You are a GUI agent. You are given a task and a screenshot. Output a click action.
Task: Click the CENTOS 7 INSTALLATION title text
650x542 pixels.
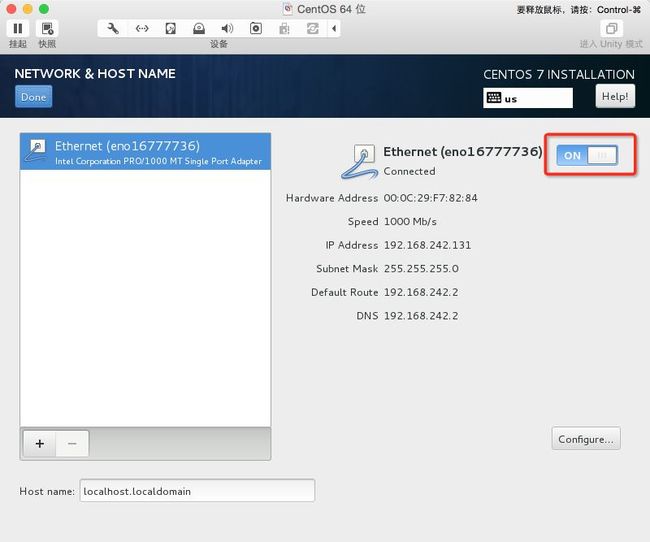tap(559, 75)
